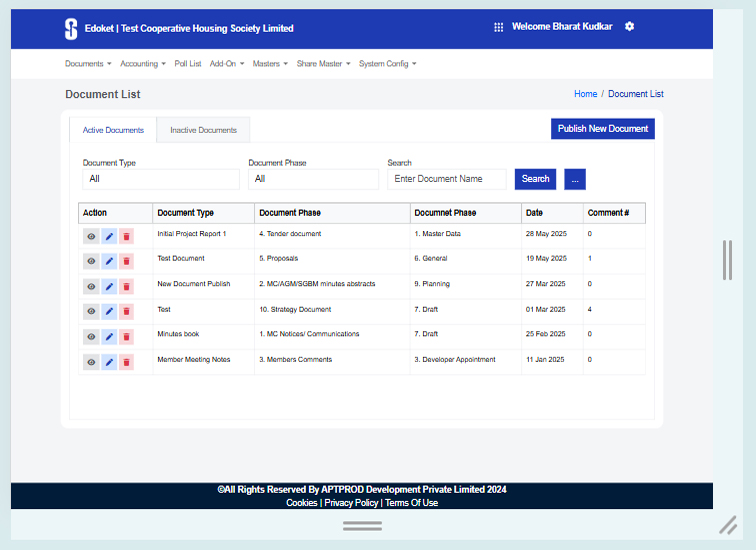View the Initial Project Report 1 document
The height and width of the screenshot is (550, 756).
(x=91, y=236)
